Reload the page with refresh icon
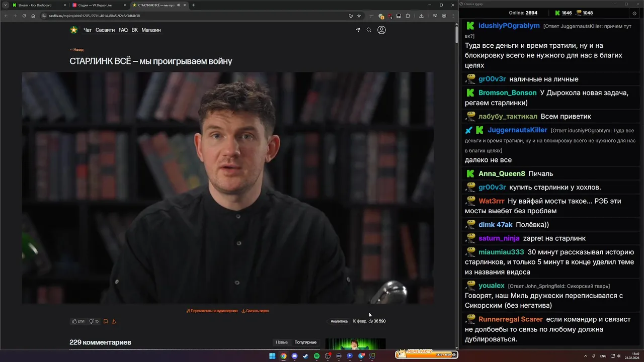 [24, 16]
